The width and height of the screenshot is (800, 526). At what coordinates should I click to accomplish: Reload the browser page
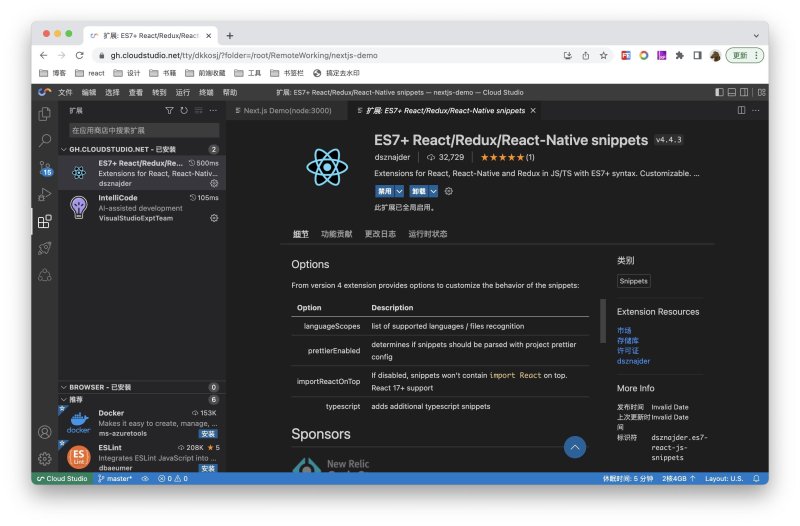coord(79,56)
